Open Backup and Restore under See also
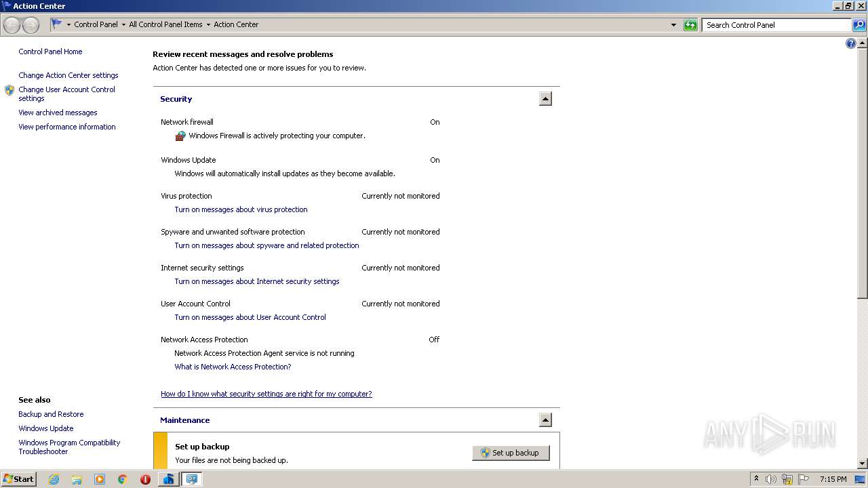The width and height of the screenshot is (868, 488). 51,414
